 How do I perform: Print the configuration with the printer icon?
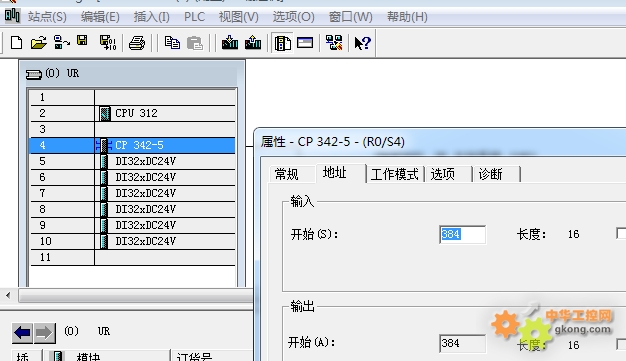pyautogui.click(x=137, y=43)
